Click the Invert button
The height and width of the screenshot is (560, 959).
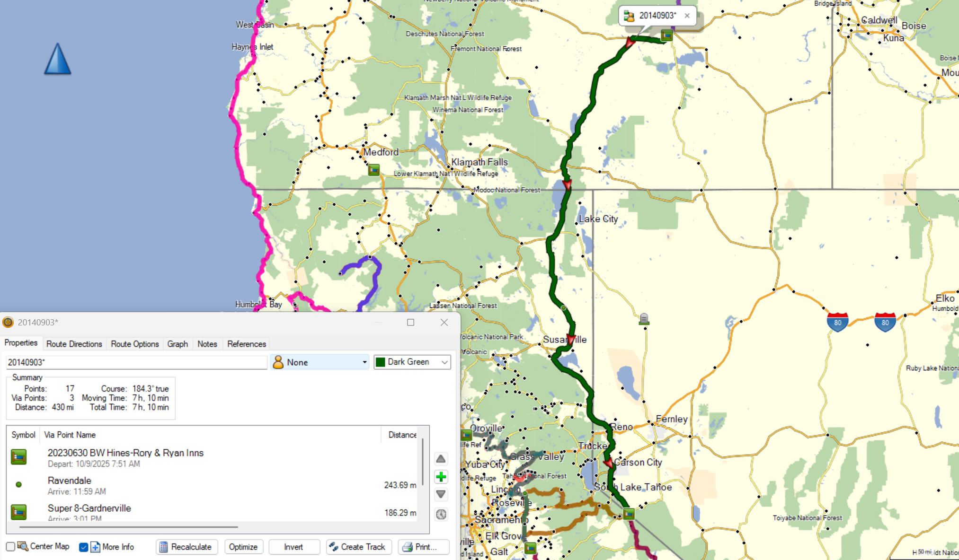tap(293, 547)
